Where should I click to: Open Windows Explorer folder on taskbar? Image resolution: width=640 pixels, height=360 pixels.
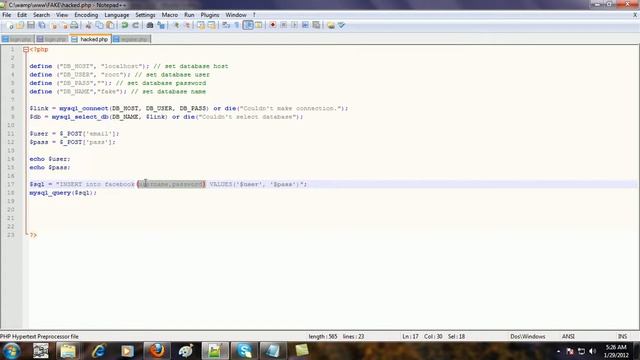(68, 351)
